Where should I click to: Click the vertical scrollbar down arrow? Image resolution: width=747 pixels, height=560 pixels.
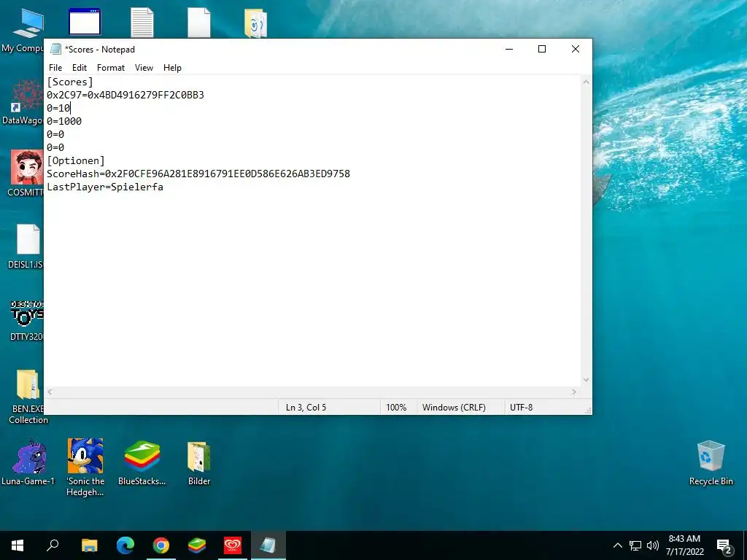[x=586, y=380]
